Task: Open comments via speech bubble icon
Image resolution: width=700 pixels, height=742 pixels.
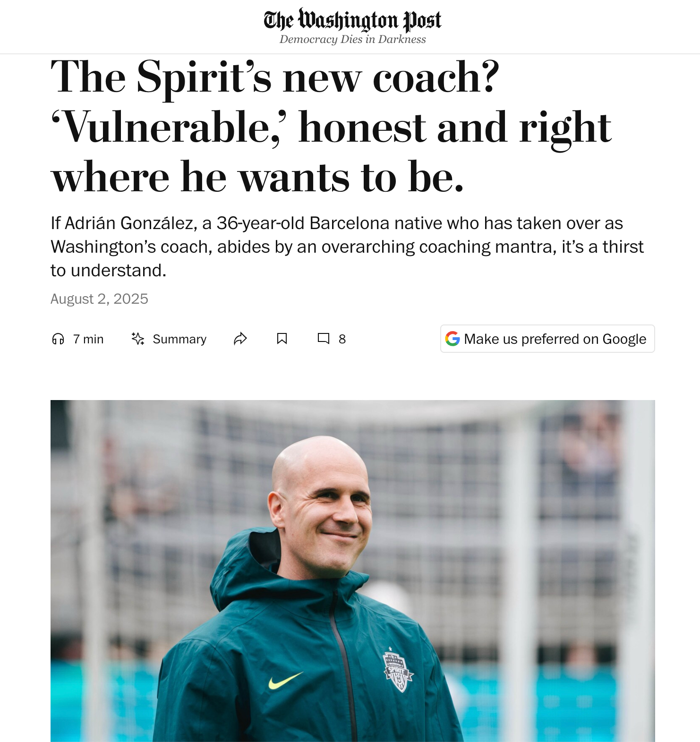Action: 324,339
